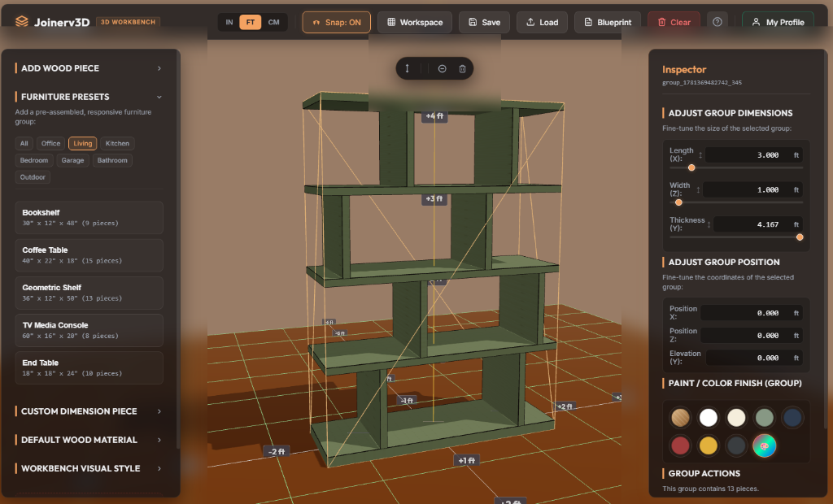Expand DEFAULT WOOD MATERIAL section
Screen dimensions: 833x504
[89, 440]
